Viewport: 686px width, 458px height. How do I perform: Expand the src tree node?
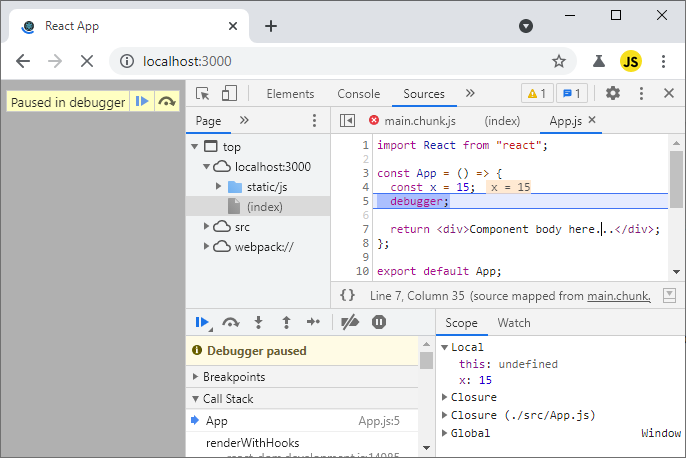206,226
